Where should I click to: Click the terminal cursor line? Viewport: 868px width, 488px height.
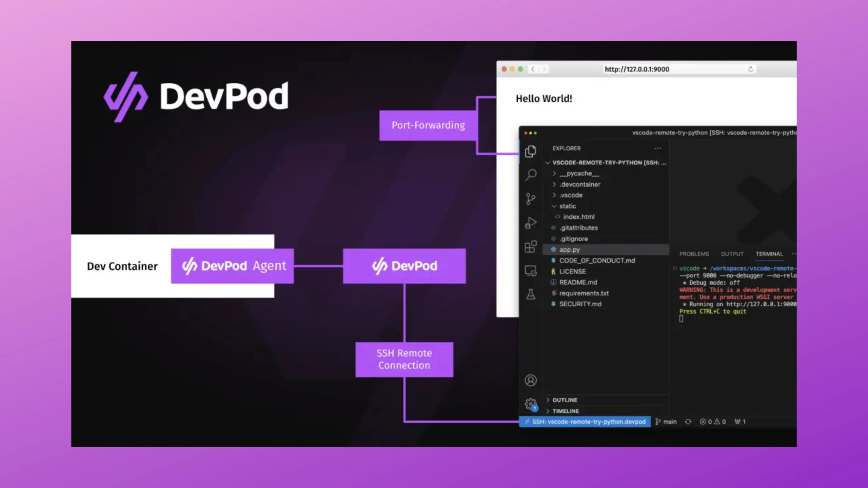681,319
